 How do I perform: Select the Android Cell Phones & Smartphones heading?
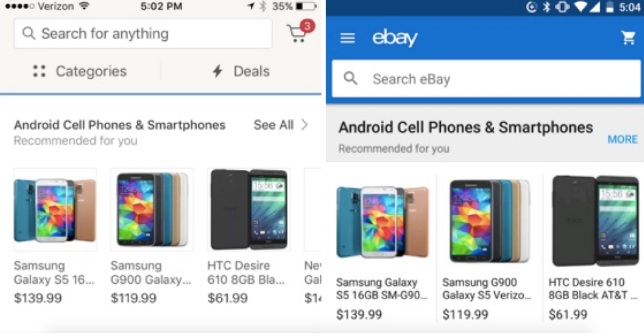[x=120, y=125]
